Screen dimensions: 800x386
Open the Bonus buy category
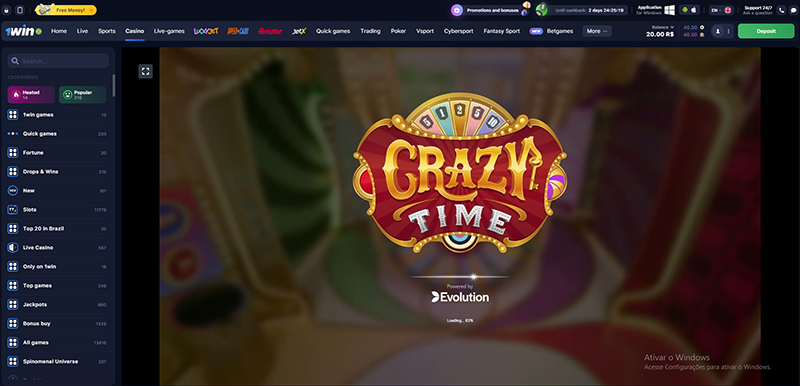pos(58,323)
